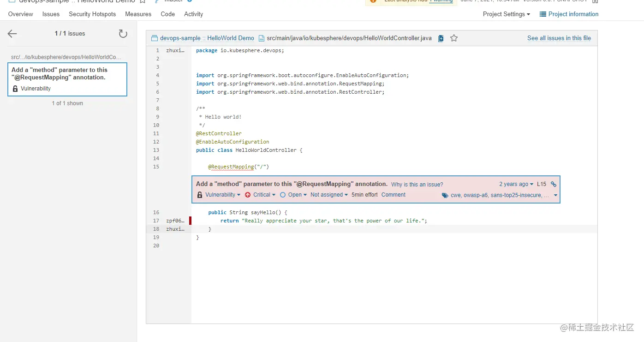Click the Project information list icon

[x=543, y=14]
